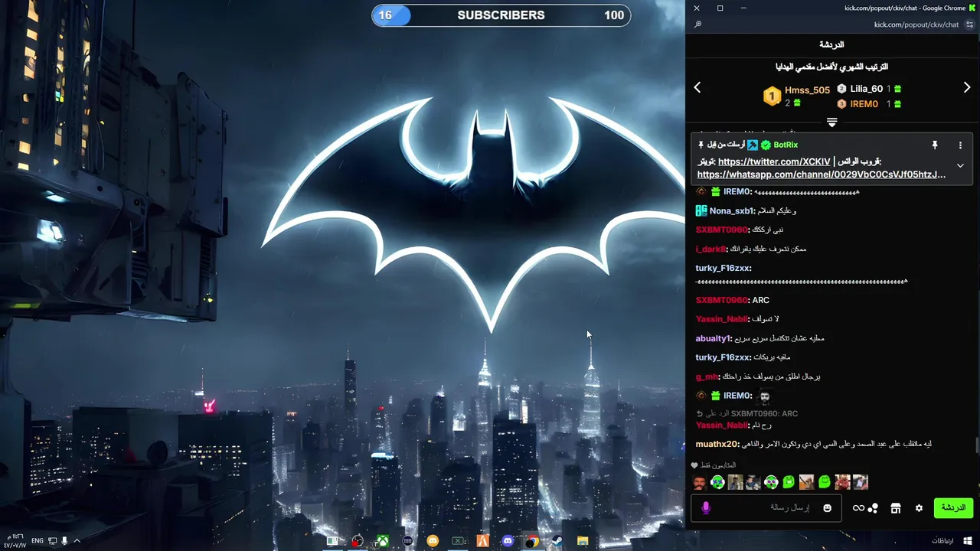Image resolution: width=980 pixels, height=551 pixels.
Task: Click muathx20 username in chat
Action: pos(716,444)
